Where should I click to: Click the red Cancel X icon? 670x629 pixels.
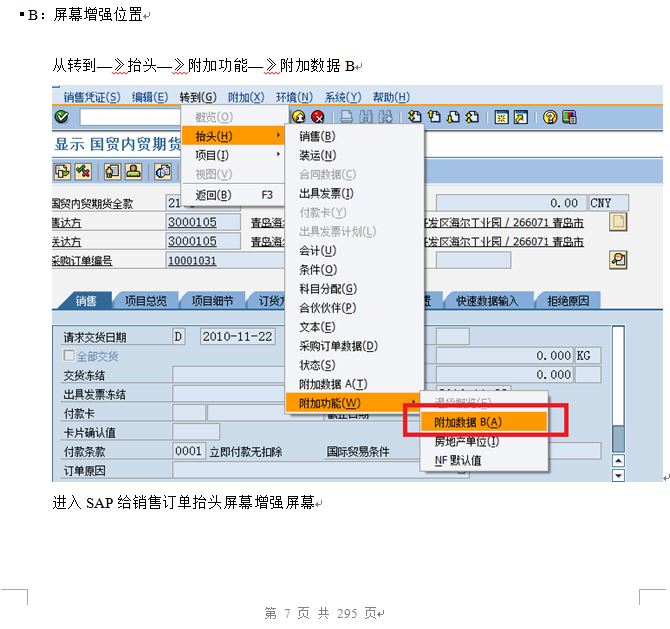coord(318,117)
